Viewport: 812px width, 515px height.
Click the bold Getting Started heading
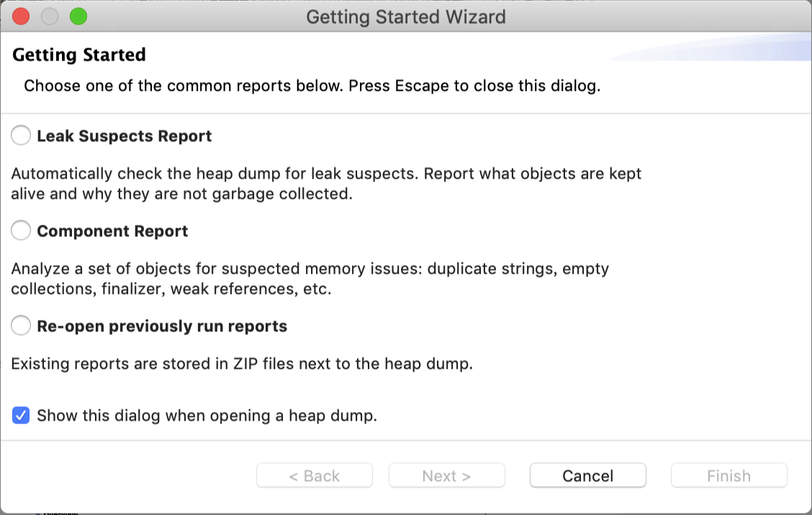click(79, 55)
